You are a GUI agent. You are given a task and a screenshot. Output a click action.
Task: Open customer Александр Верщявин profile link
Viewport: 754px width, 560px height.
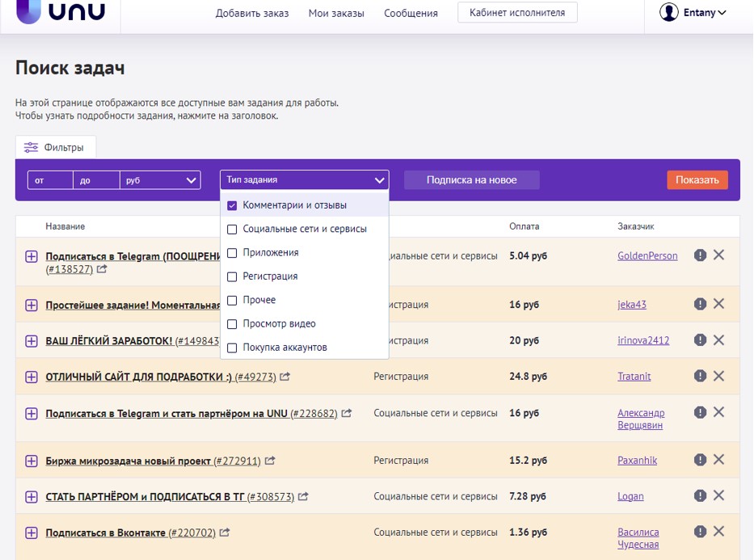[641, 419]
